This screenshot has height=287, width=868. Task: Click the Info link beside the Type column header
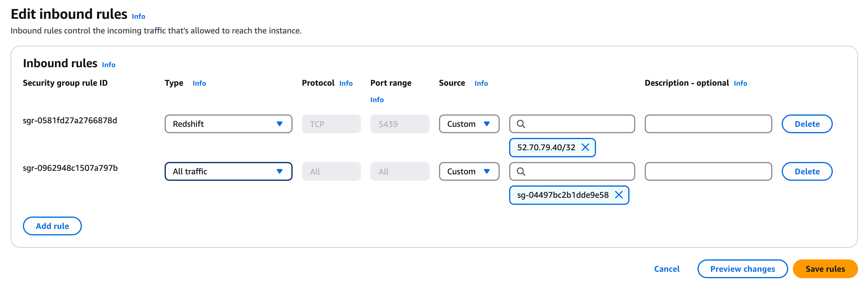coord(199,83)
